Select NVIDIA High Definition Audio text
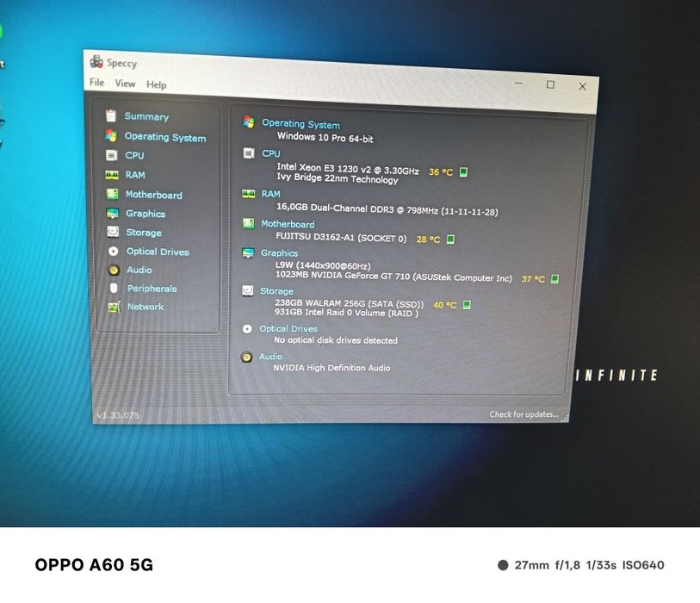This screenshot has width=700, height=603. point(331,368)
